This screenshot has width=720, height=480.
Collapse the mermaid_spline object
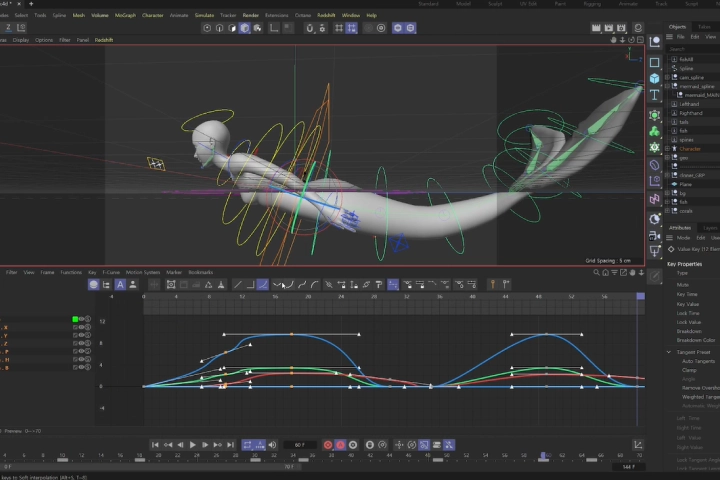(668, 86)
